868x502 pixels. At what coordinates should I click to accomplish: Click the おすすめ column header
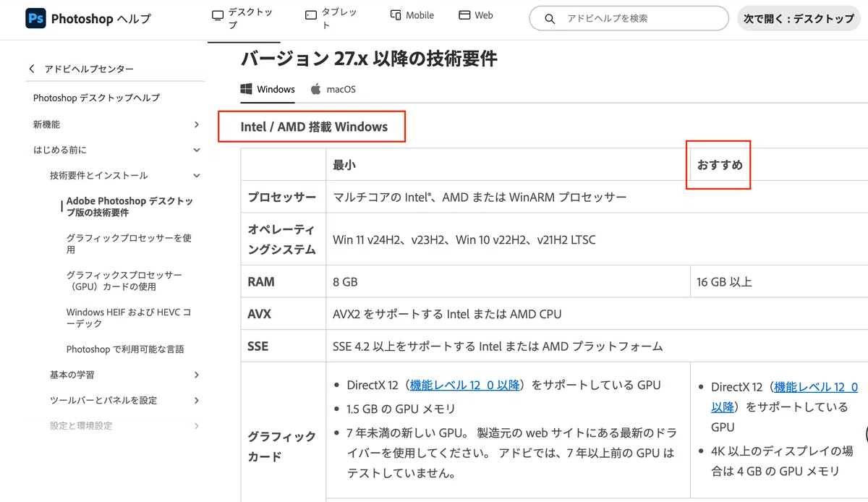click(x=720, y=165)
